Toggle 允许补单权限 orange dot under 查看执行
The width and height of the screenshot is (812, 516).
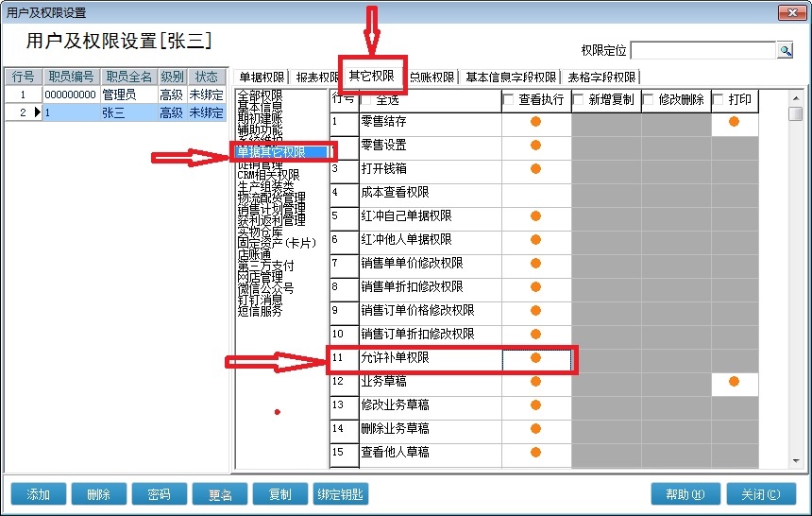coord(536,358)
